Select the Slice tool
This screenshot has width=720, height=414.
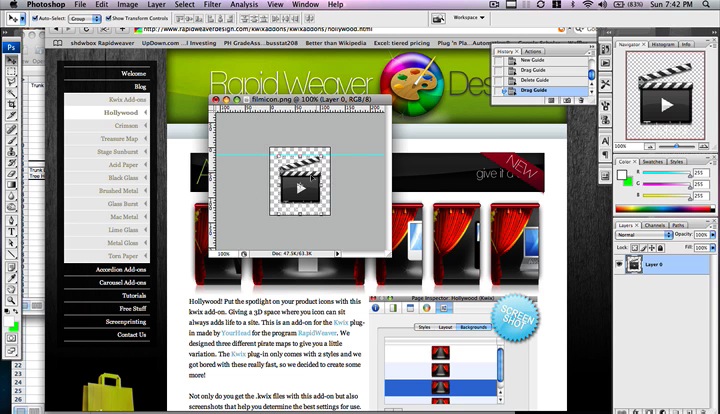point(11,115)
